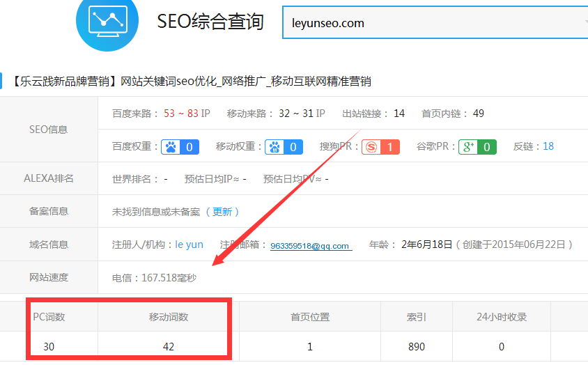Image resolution: width=588 pixels, height=365 pixels.
Task: Click the 索引 column header
Action: click(416, 317)
